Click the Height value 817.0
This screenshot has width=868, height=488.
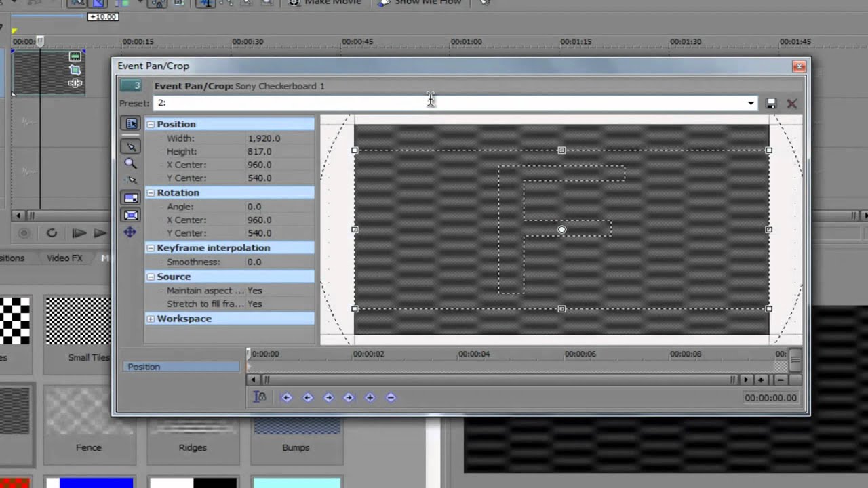tap(259, 152)
